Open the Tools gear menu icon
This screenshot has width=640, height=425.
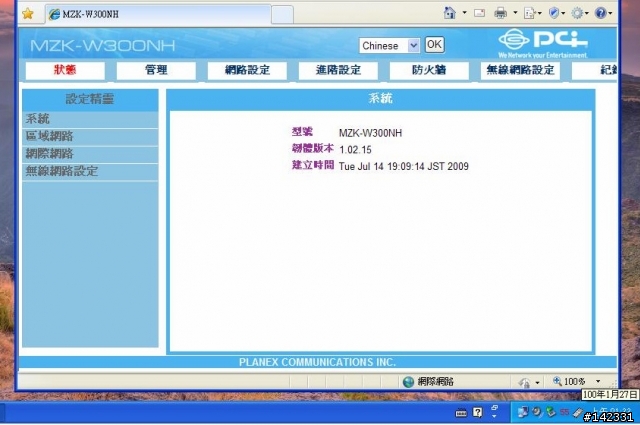pyautogui.click(x=577, y=13)
